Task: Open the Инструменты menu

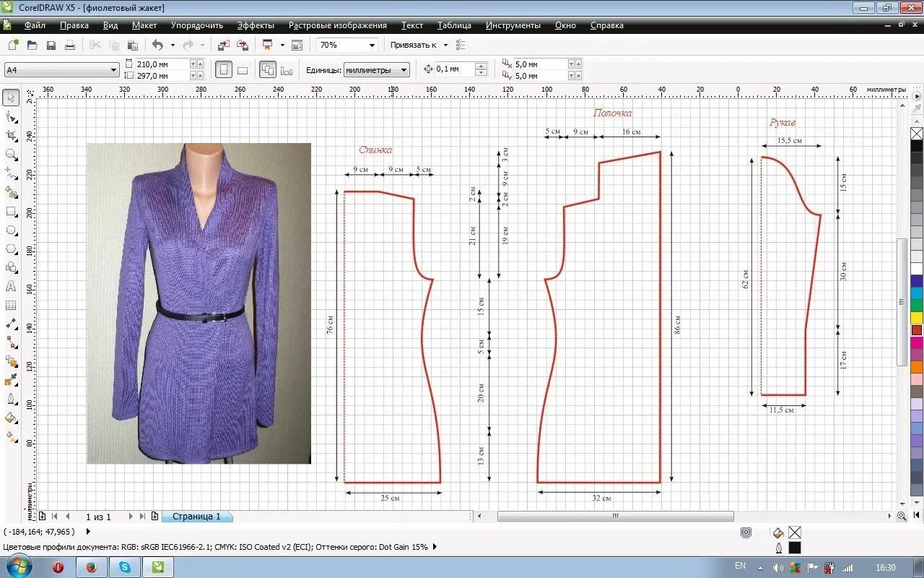Action: click(x=513, y=25)
